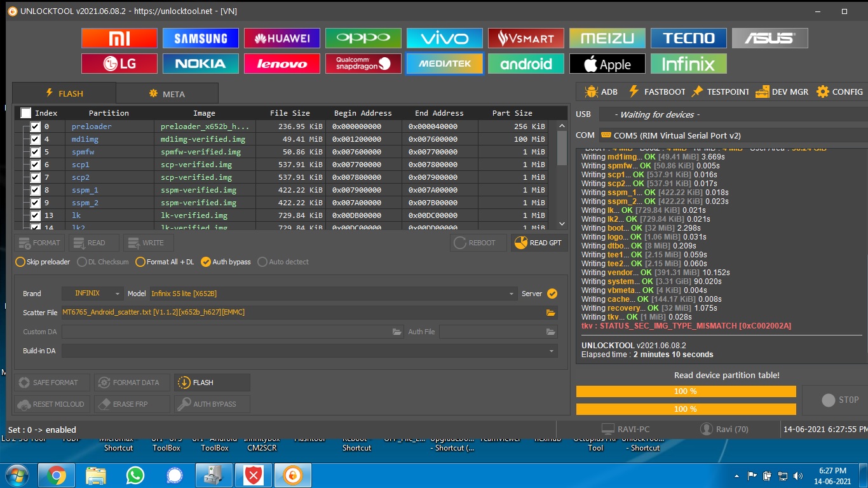Uncheck the sspm_1 partition checkbox
The height and width of the screenshot is (488, 868).
point(36,190)
